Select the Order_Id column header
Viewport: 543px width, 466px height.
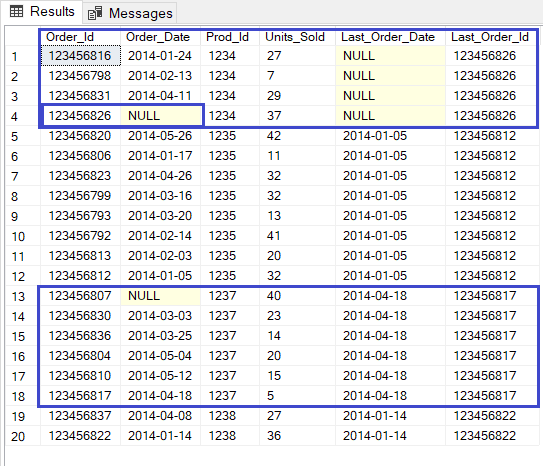click(80, 37)
